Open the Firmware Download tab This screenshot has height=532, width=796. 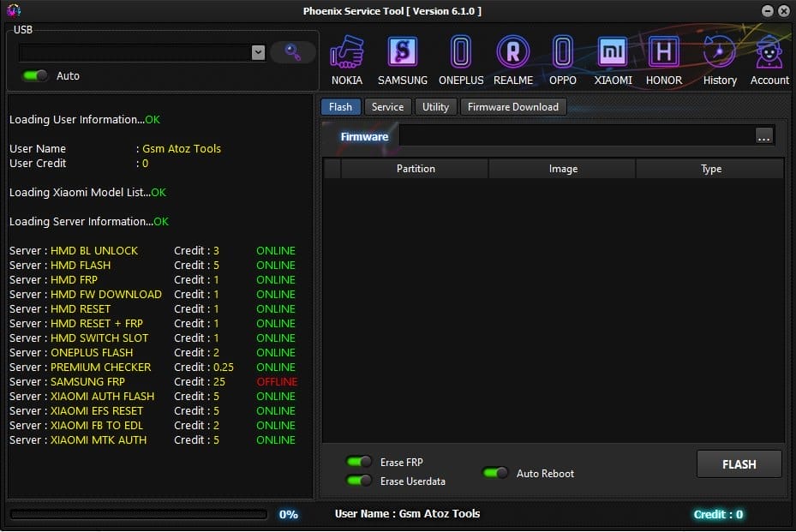512,106
